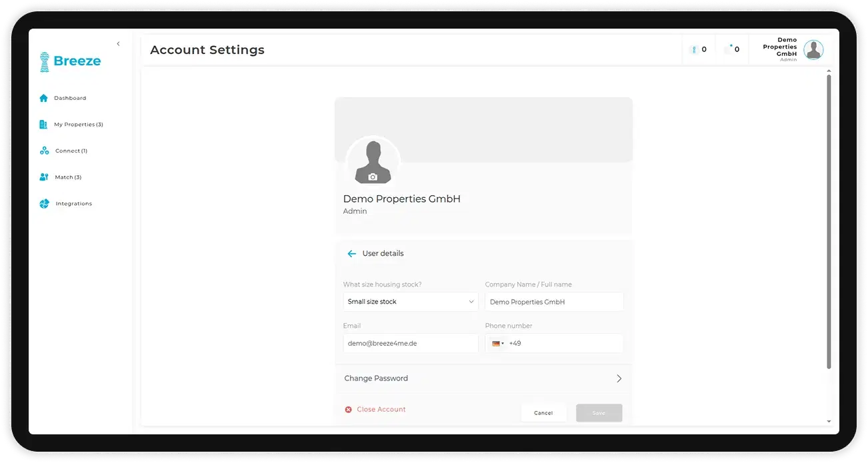868x463 pixels.
Task: Click the back arrow beside User details
Action: [x=352, y=254]
